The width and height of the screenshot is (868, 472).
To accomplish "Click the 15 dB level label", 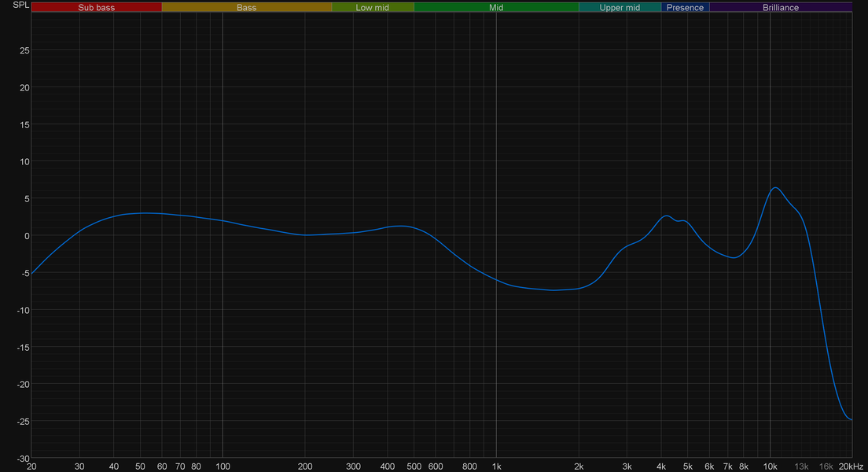I will click(24, 124).
